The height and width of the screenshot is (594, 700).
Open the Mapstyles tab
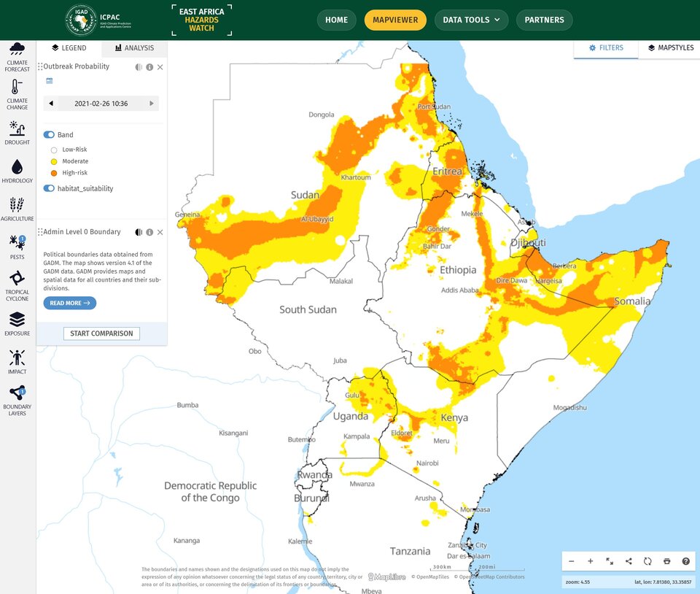coord(669,48)
